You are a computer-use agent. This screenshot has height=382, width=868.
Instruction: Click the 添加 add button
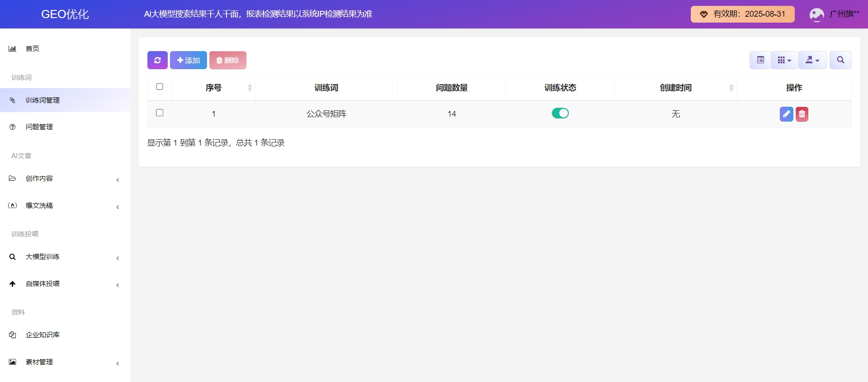point(189,60)
